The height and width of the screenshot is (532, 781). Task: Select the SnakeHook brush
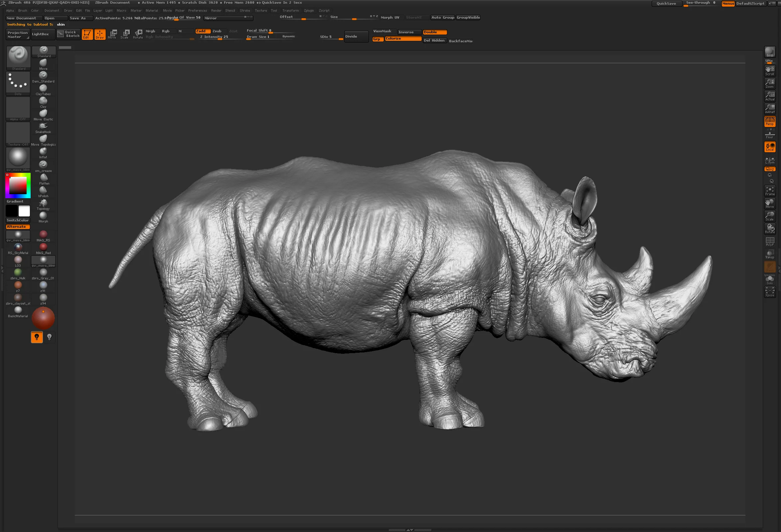coord(43,128)
